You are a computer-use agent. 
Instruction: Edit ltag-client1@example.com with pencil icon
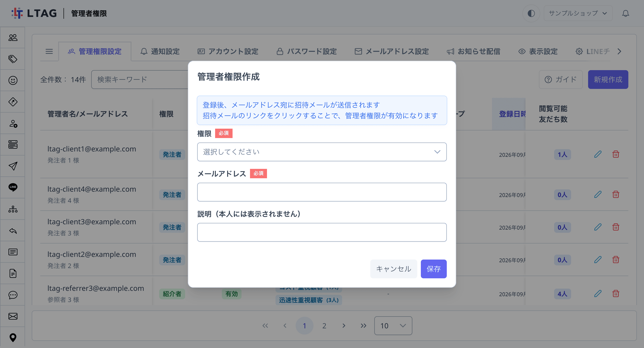click(598, 154)
